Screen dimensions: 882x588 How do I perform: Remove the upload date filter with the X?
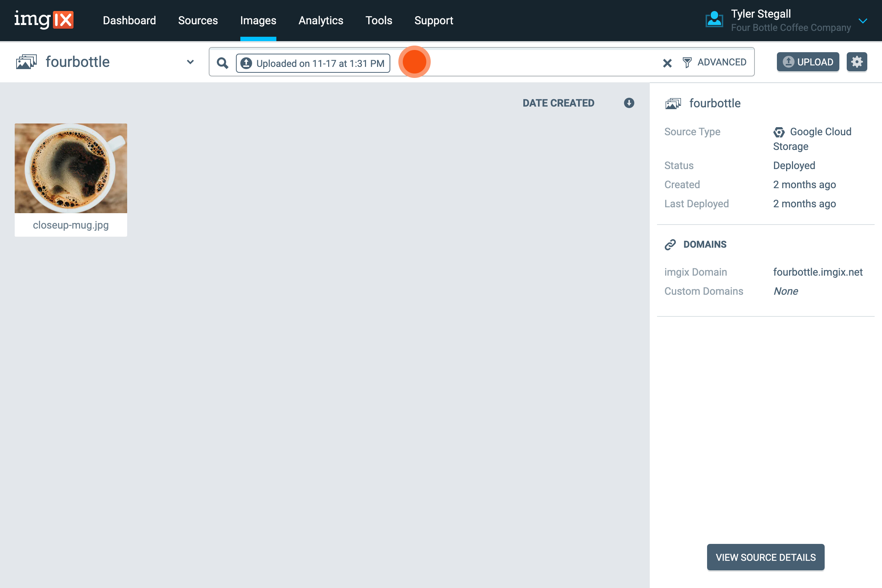tap(667, 63)
